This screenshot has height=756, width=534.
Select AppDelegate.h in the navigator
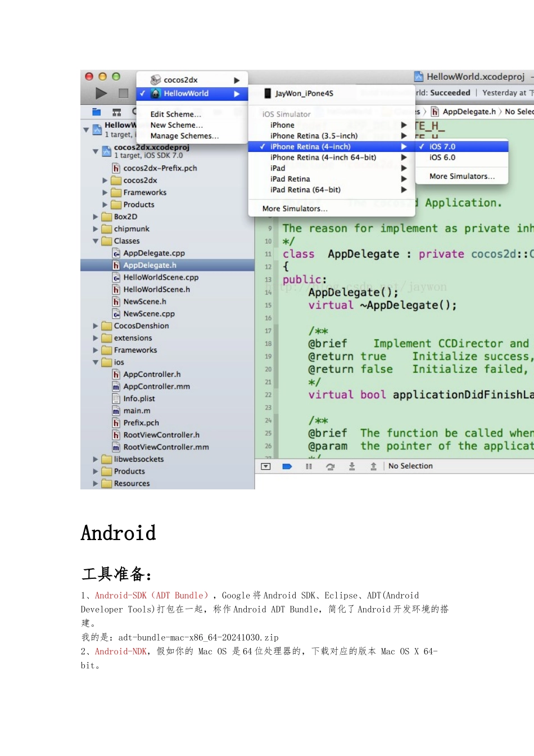pos(168,265)
